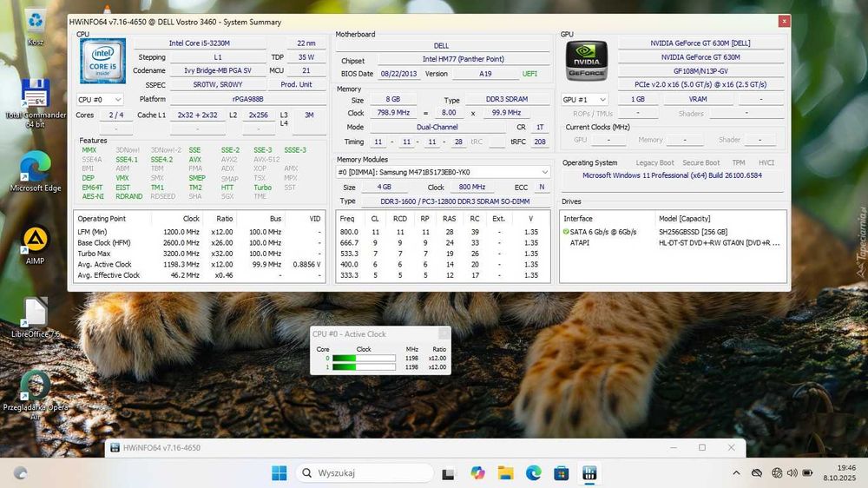Image resolution: width=868 pixels, height=488 pixels.
Task: Show hidden tray icons chevron
Action: click(736, 473)
